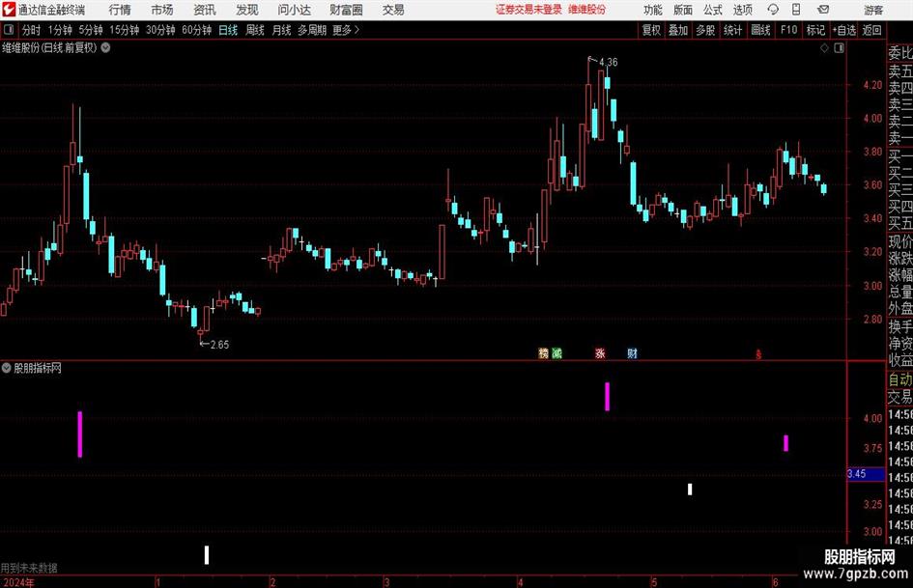Click the 4.20 price axis label

tap(872, 85)
